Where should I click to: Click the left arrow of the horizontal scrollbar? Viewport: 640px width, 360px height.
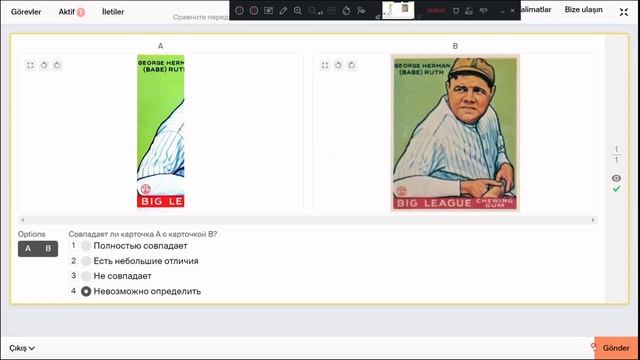coord(22,220)
